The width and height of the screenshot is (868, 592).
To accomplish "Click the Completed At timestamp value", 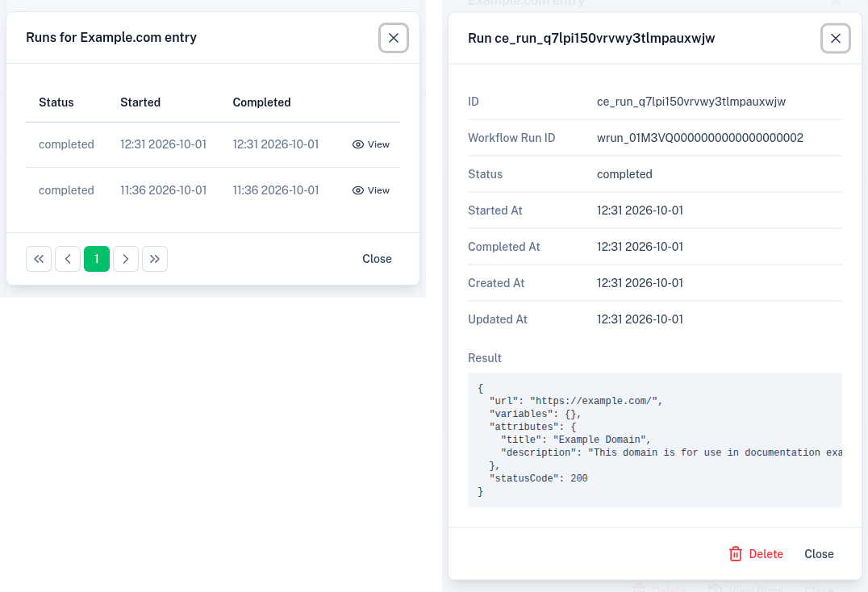I will (640, 247).
